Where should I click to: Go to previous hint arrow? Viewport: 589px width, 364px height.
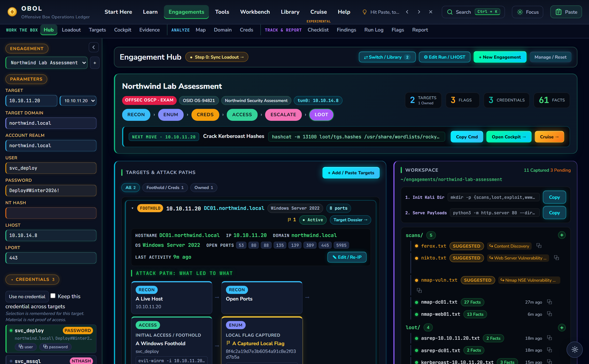click(407, 12)
